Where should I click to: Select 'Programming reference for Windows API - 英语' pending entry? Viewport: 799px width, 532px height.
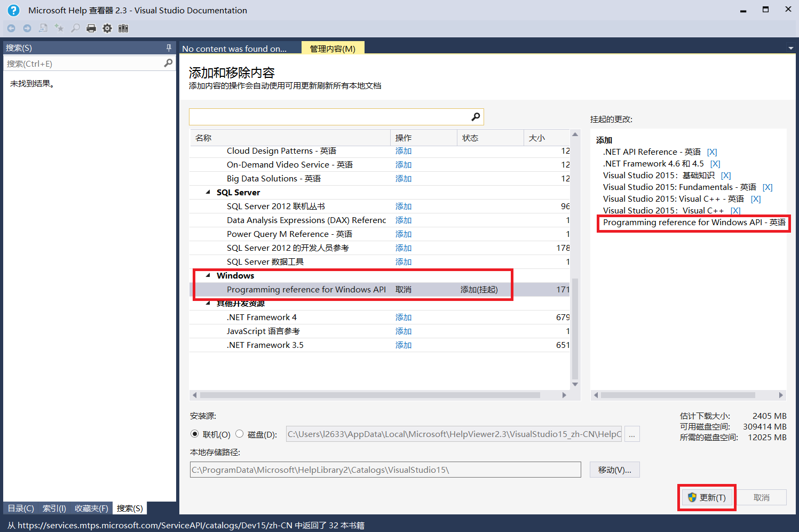(x=694, y=223)
